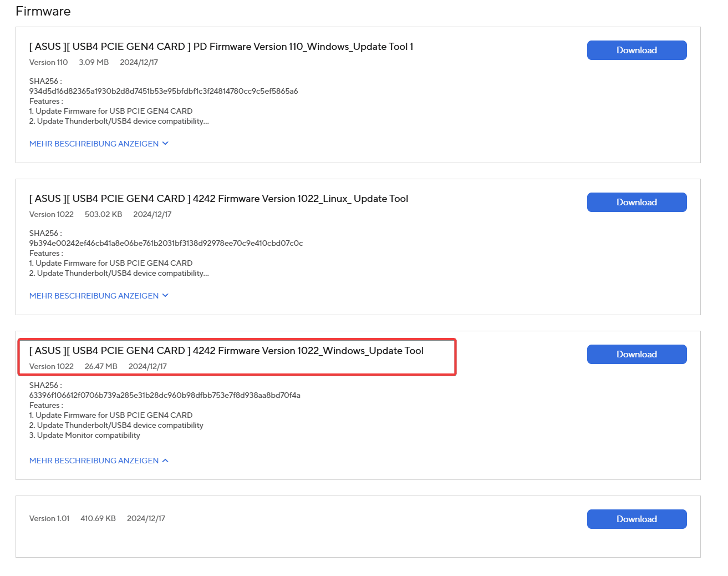Click SHA256 hash starting with 63396f10
The width and height of the screenshot is (728, 576).
coord(165,395)
